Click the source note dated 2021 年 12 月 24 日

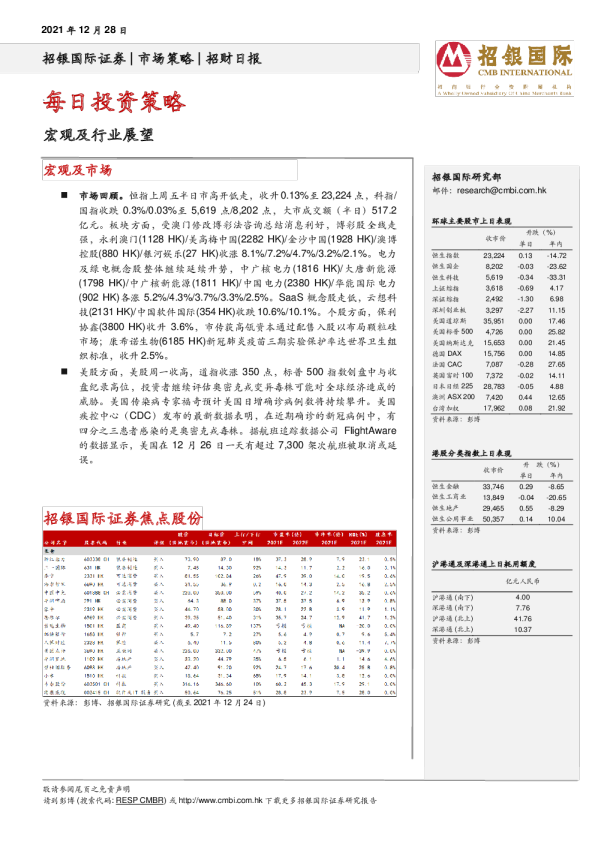pos(154,703)
